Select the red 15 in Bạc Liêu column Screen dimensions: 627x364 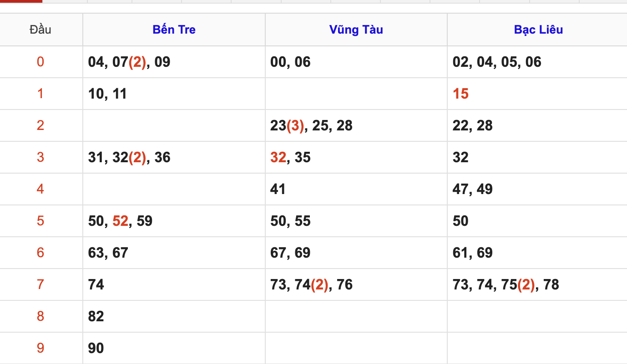(460, 94)
